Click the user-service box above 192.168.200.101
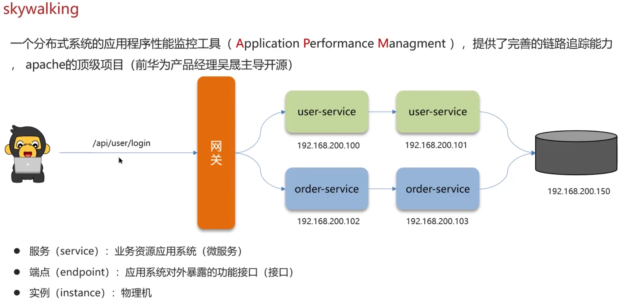This screenshot has height=308, width=644. [438, 112]
